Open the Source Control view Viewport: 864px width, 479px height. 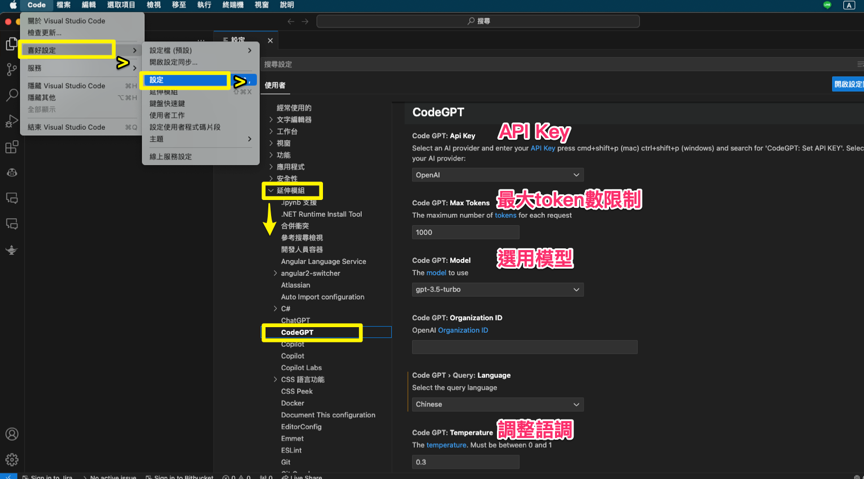click(12, 69)
